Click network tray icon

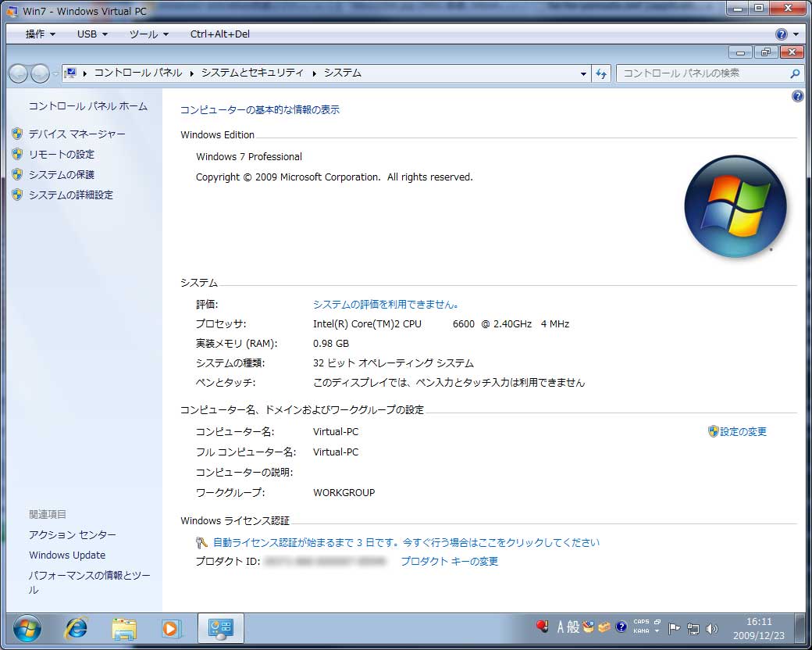click(x=693, y=629)
